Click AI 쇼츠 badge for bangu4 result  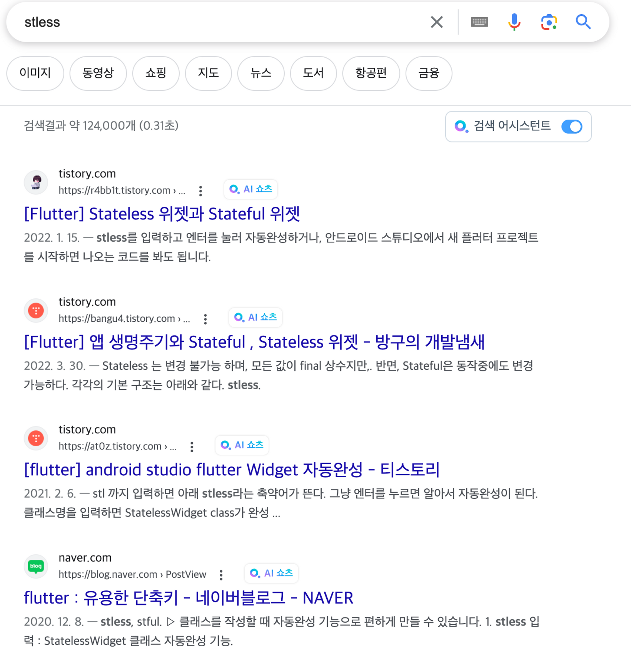coord(255,317)
